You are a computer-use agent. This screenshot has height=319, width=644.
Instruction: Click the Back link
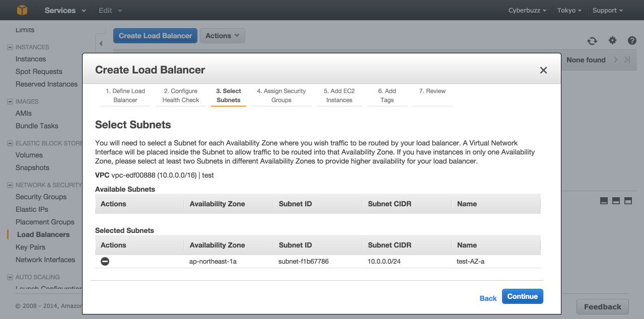pos(488,298)
